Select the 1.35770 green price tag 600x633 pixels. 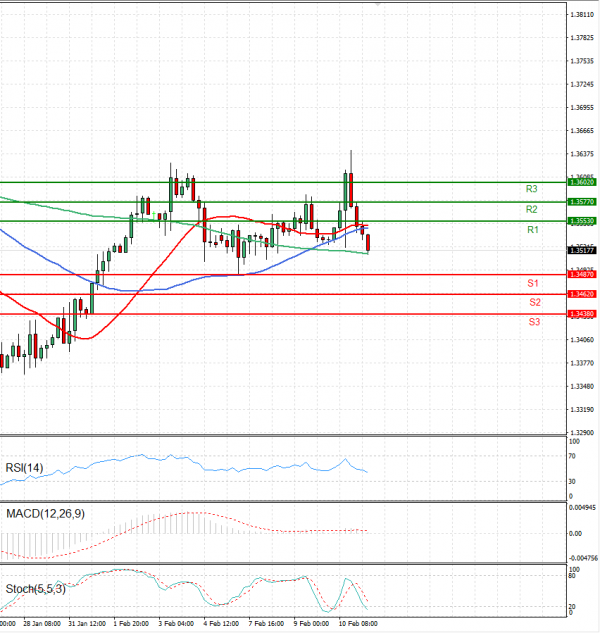coord(582,201)
